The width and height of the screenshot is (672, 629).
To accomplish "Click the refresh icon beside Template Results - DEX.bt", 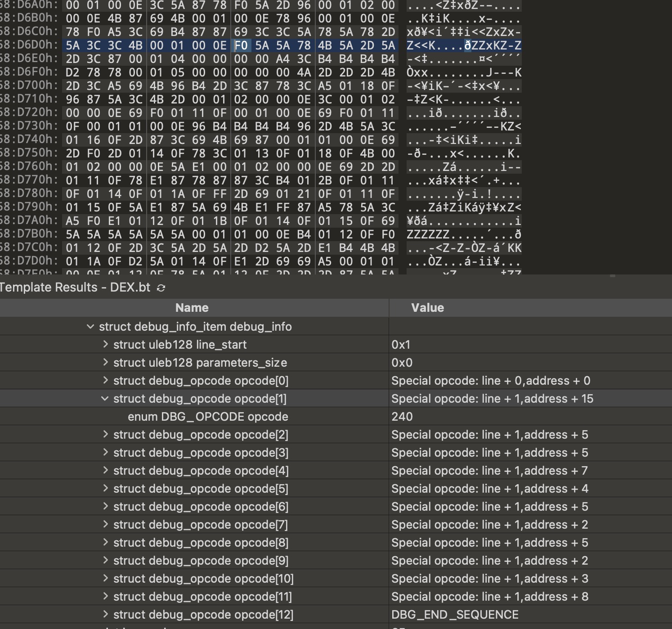I will pos(161,287).
